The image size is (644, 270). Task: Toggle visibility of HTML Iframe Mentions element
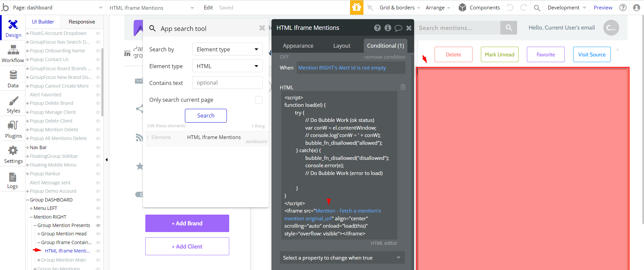click(x=98, y=251)
